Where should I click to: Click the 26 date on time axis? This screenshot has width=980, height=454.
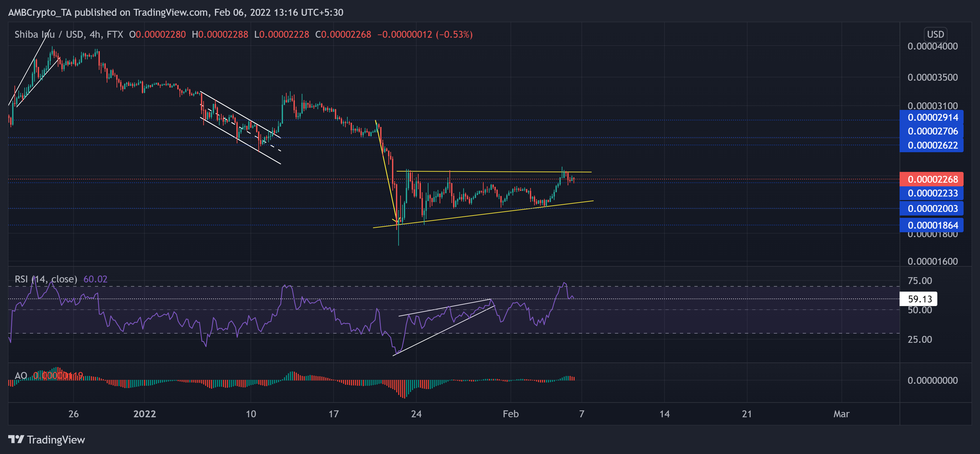click(74, 414)
